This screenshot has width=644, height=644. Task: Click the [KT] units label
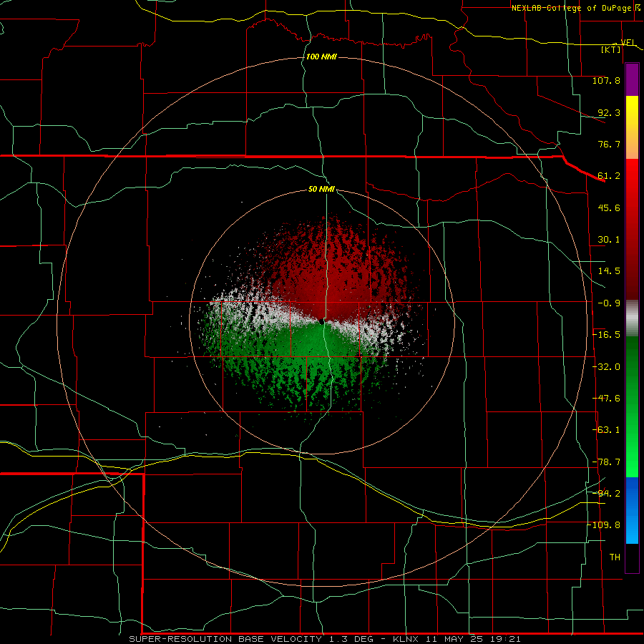pyautogui.click(x=611, y=49)
